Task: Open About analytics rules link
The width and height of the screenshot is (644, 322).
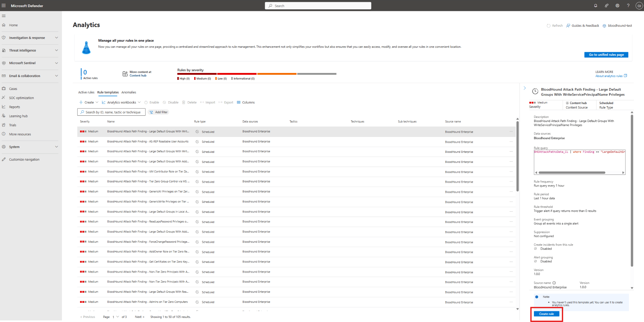Action: click(x=611, y=76)
